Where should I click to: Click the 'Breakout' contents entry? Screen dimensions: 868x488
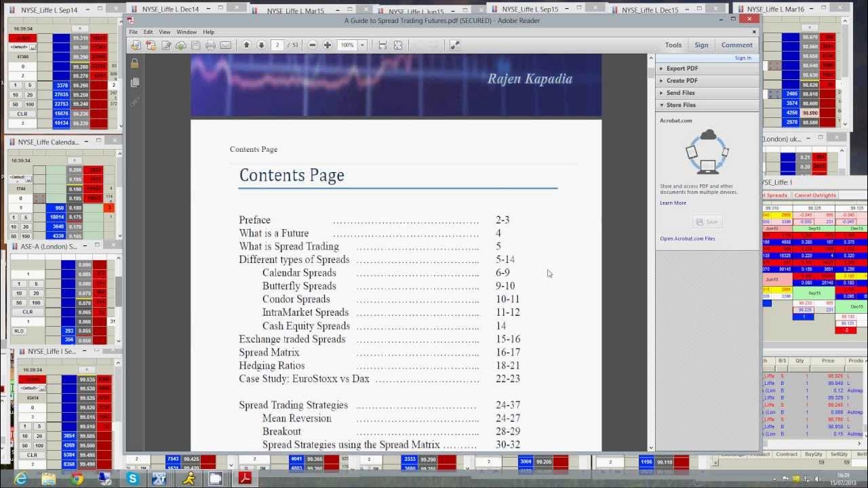(x=281, y=432)
